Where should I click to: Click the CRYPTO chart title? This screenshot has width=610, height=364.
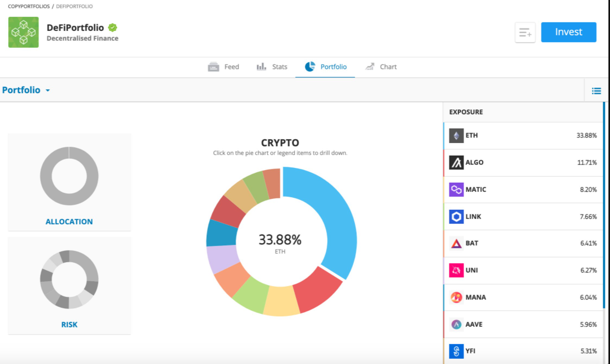(280, 143)
